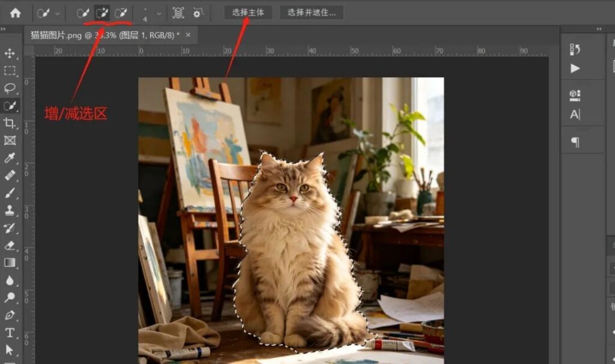Open the Character panel icon
The image size is (615, 364).
(575, 115)
